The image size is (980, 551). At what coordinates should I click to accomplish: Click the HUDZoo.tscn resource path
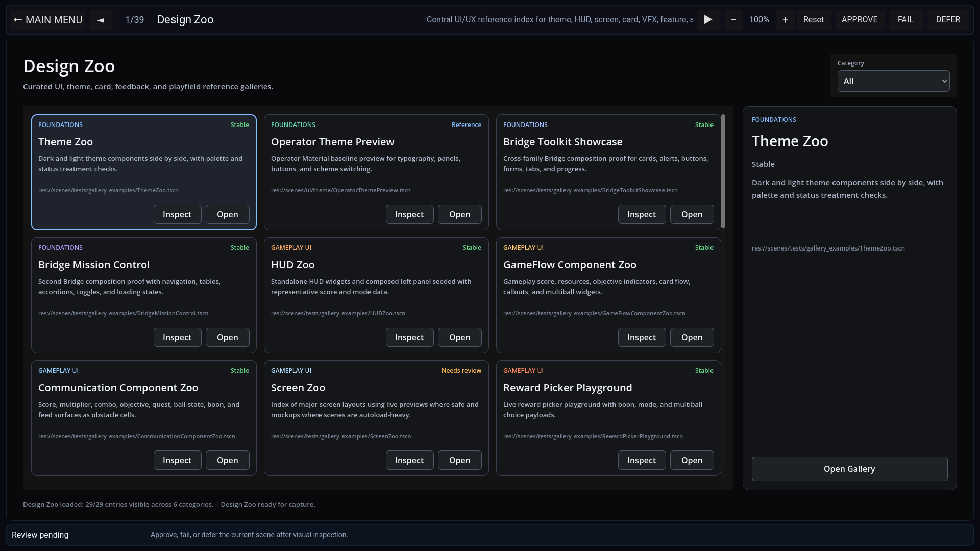338,313
